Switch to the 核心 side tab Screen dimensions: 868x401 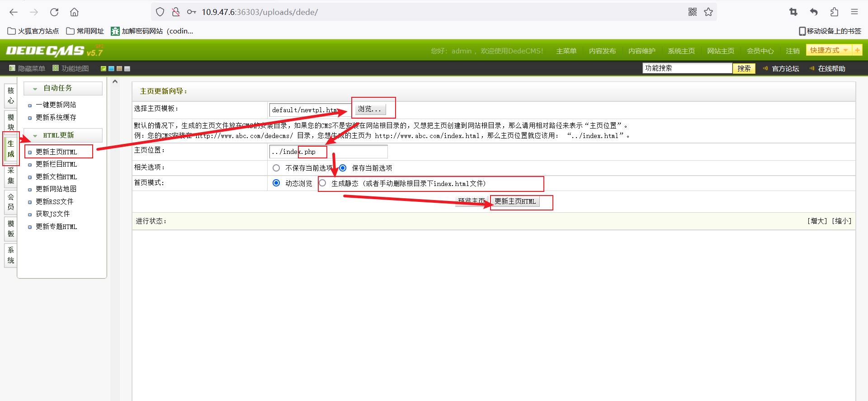11,95
